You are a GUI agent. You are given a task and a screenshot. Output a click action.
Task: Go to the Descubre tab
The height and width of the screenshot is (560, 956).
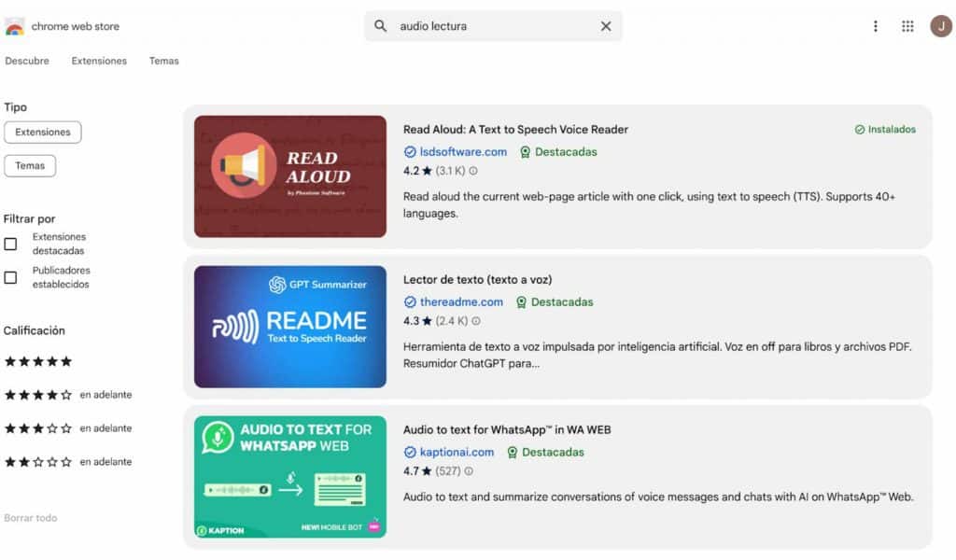click(27, 61)
